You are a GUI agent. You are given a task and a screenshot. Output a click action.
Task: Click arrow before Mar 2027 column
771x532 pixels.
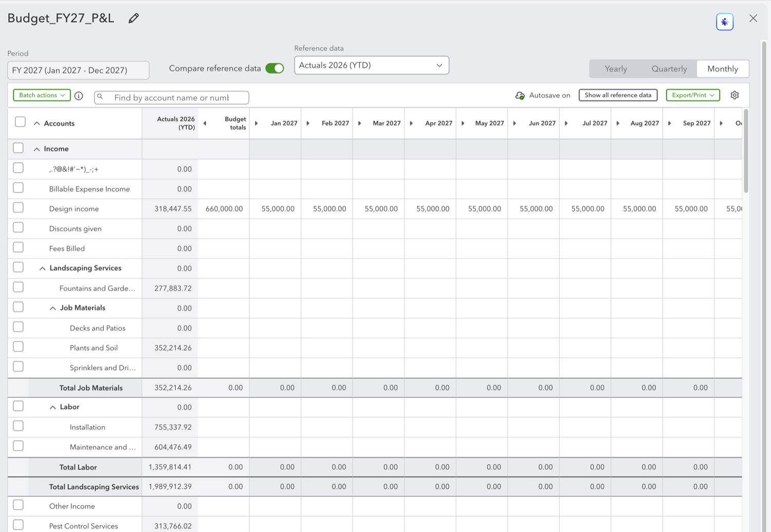(360, 123)
